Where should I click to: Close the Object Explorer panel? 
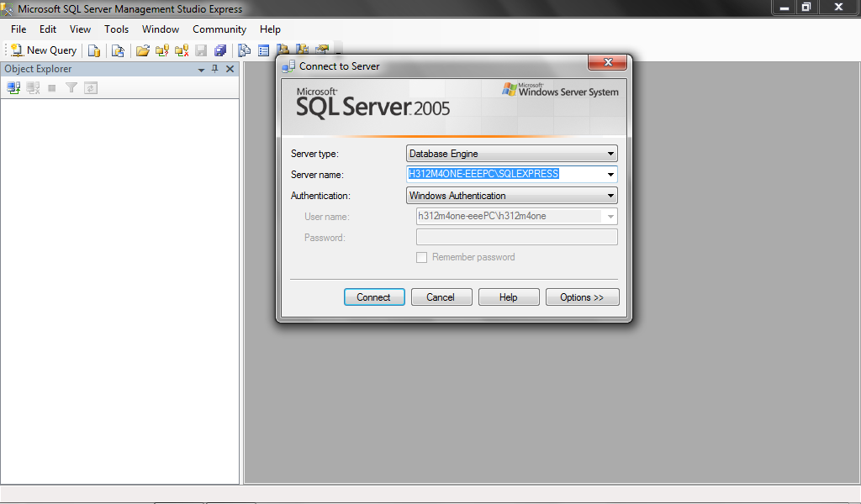coord(230,69)
